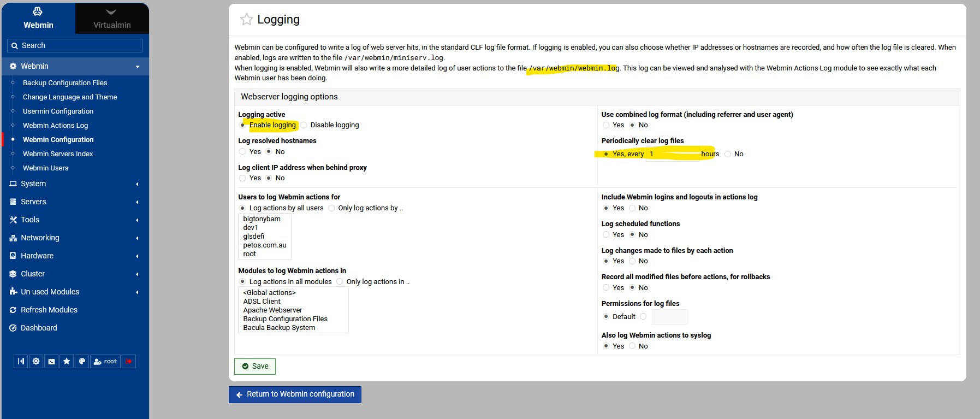Focus the sidebar Search field
980x419 pixels.
pos(75,45)
